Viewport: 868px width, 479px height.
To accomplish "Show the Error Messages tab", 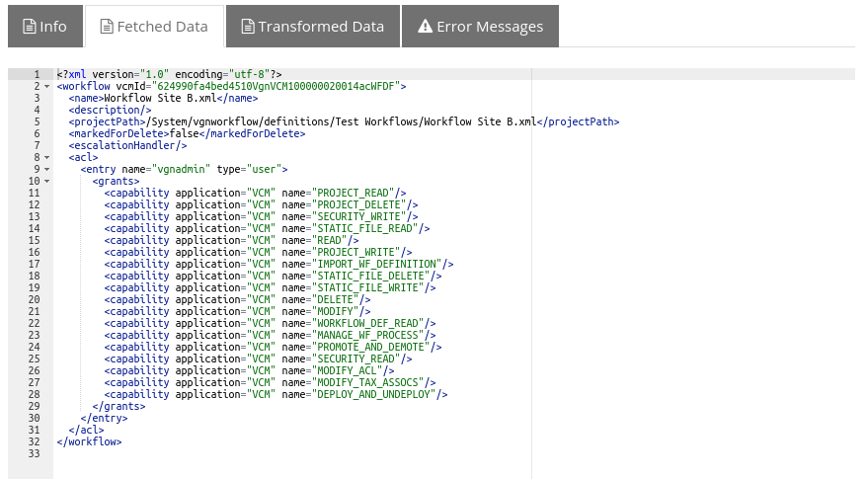I will point(480,26).
